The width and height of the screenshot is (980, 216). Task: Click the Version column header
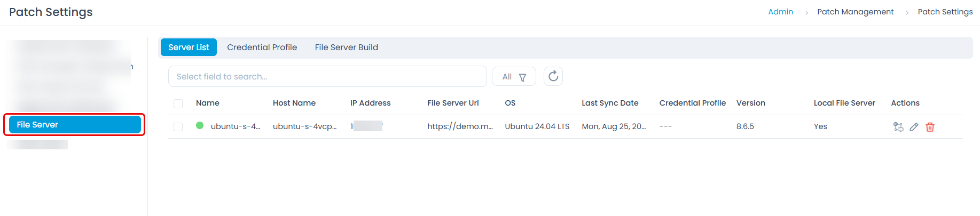[750, 103]
